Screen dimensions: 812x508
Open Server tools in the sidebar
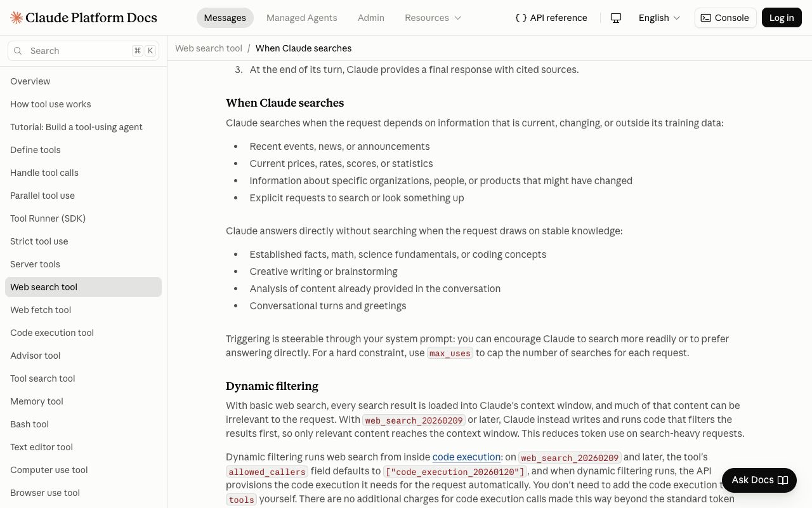[x=83, y=264]
